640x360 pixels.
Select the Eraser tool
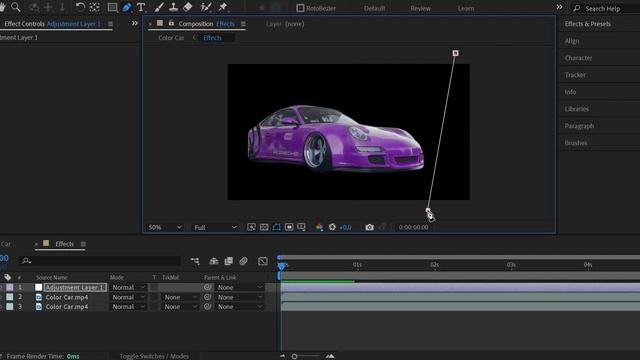(188, 7)
